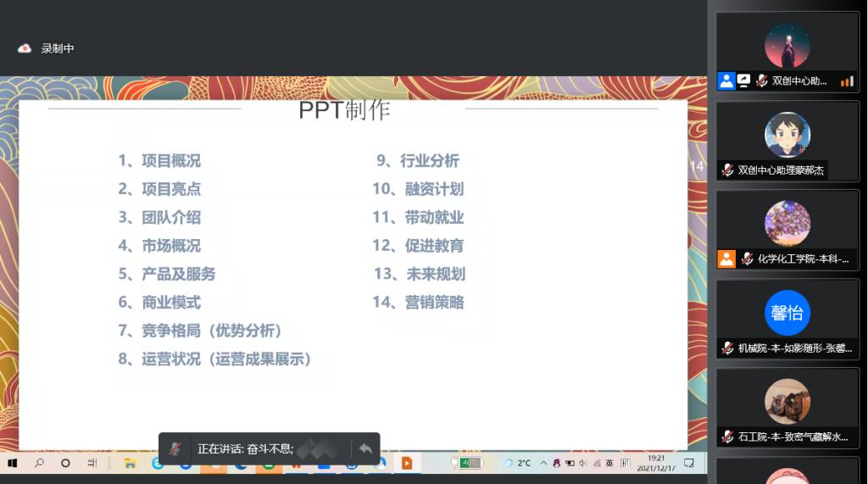This screenshot has width=868, height=484.
Task: Click the reply arrow in speaking bar
Action: click(365, 448)
